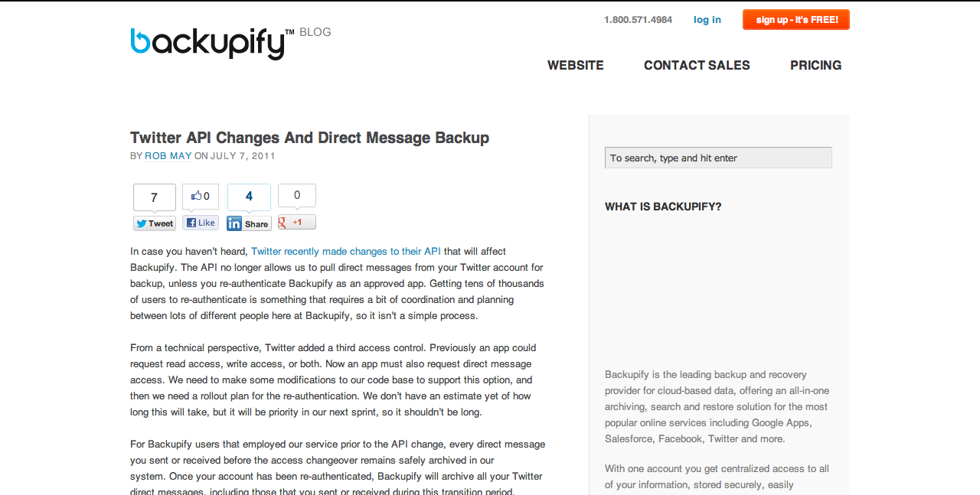Image resolution: width=980 pixels, height=495 pixels.
Task: Click the Google +1 button
Action: 297,223
